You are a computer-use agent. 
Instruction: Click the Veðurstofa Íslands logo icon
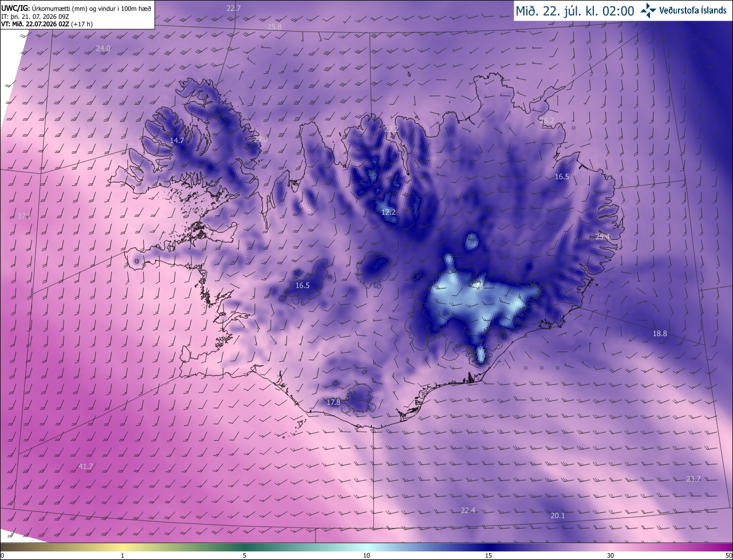click(x=648, y=10)
